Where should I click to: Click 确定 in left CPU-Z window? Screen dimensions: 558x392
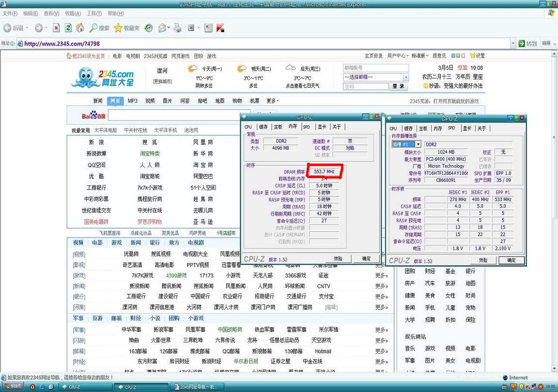pyautogui.click(x=366, y=258)
